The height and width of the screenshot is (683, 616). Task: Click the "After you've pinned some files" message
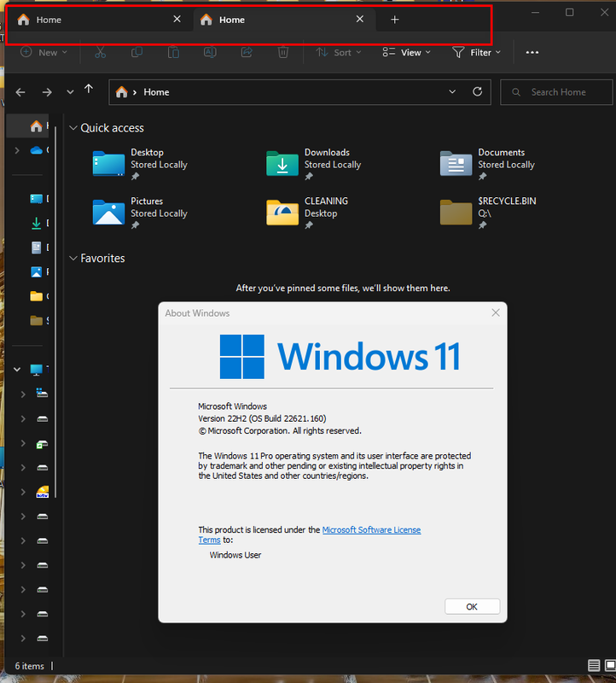[x=343, y=288]
